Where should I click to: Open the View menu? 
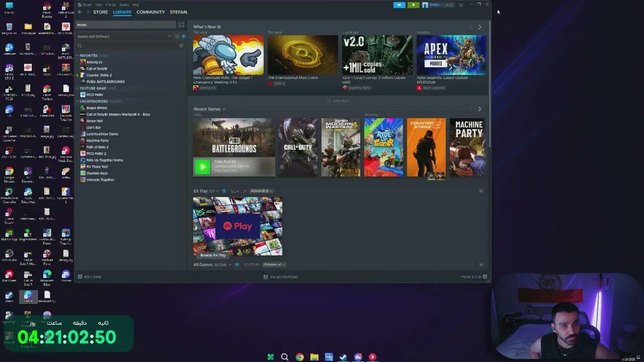click(x=99, y=5)
